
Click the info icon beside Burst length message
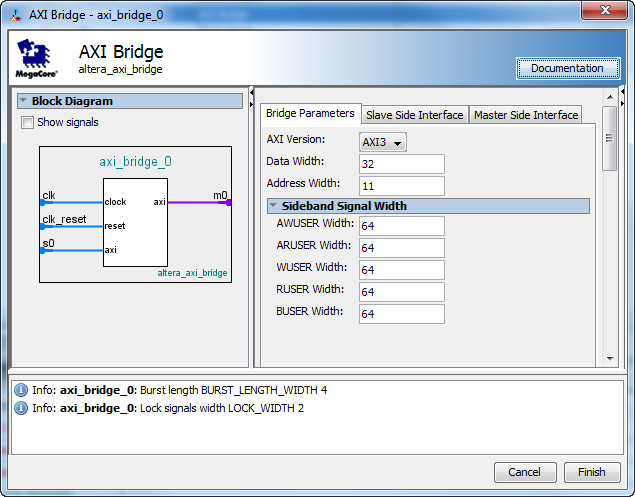tap(20, 390)
